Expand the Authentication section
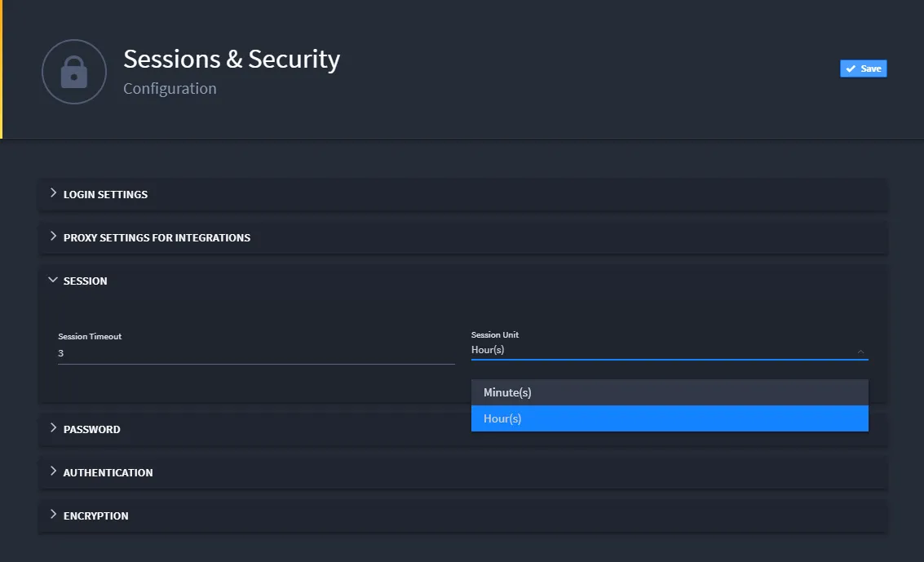The height and width of the screenshot is (562, 924). point(462,472)
